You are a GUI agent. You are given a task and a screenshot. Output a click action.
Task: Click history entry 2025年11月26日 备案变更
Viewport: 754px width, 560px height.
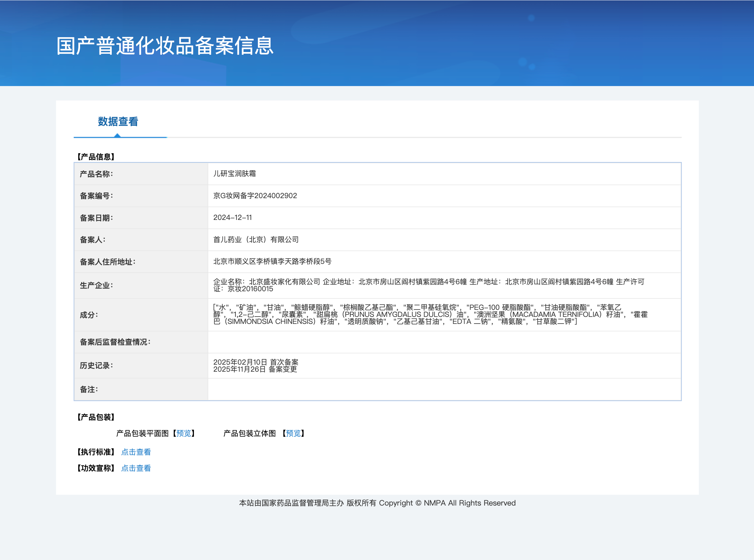(255, 369)
